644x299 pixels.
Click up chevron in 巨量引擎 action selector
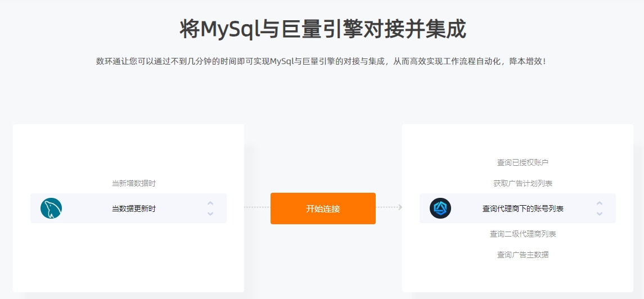pyautogui.click(x=600, y=203)
